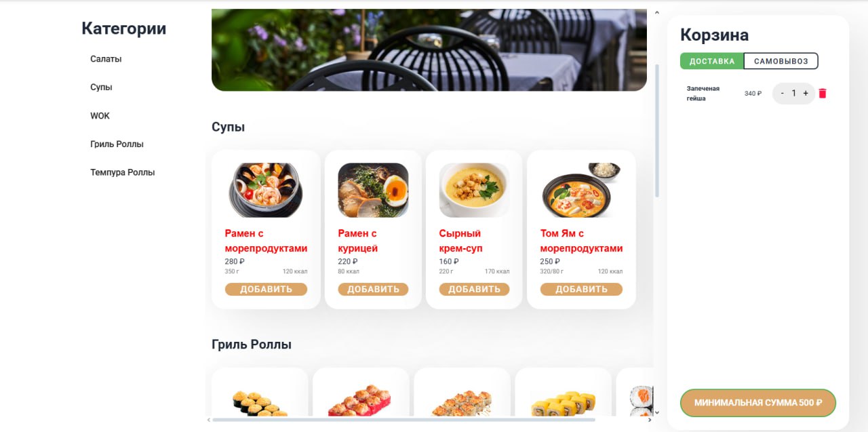868x432 pixels.
Task: Open the Сырный крем-суп photo
Action: tap(474, 190)
